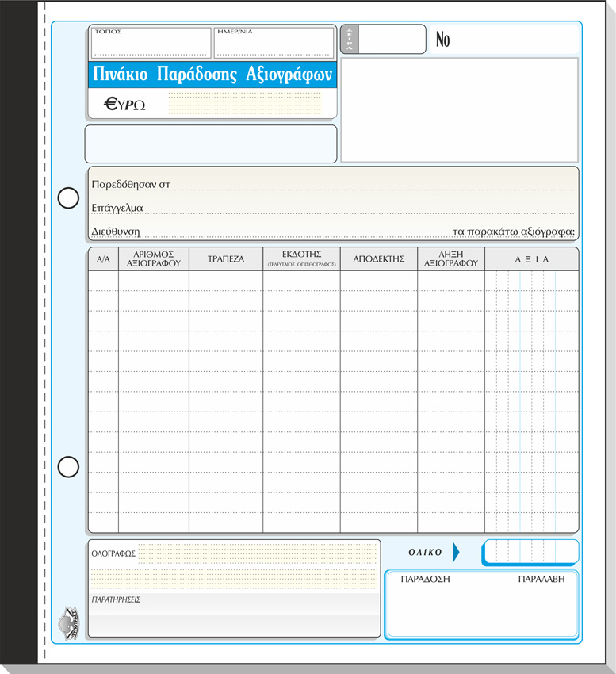616x674 pixels.
Task: Click the Euro symbol next to ΥΡΩ
Action: tap(111, 103)
